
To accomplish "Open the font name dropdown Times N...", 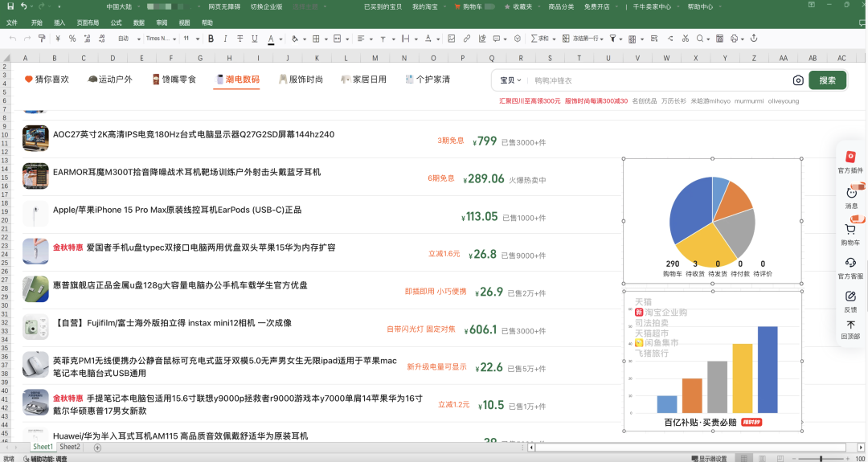I will [x=161, y=39].
